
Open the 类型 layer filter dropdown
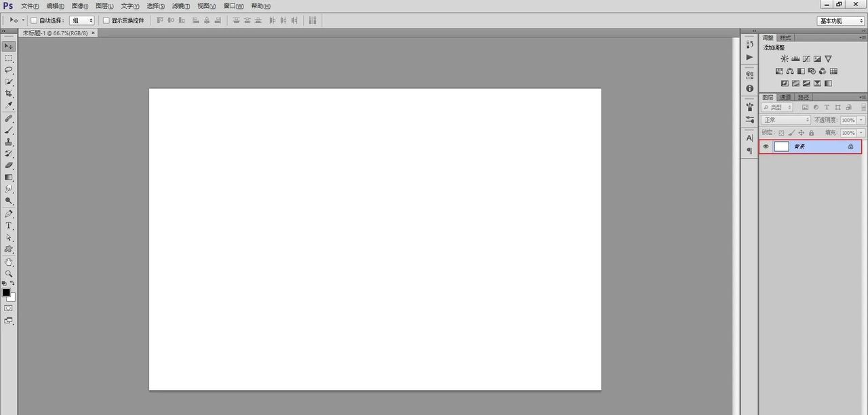click(777, 107)
